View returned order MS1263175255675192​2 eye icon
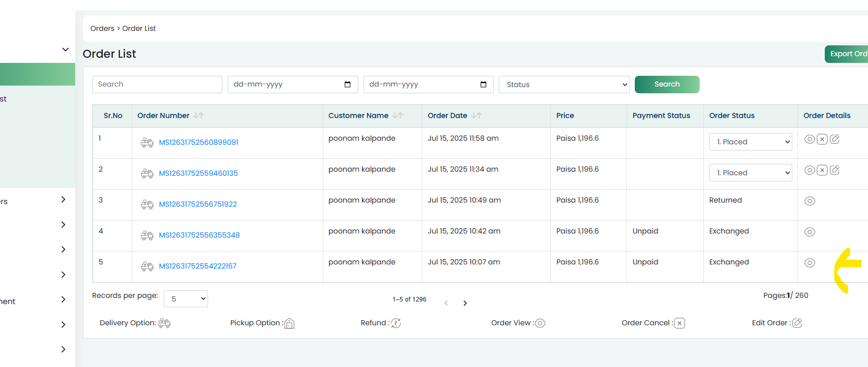The height and width of the screenshot is (367, 868). coord(810,201)
